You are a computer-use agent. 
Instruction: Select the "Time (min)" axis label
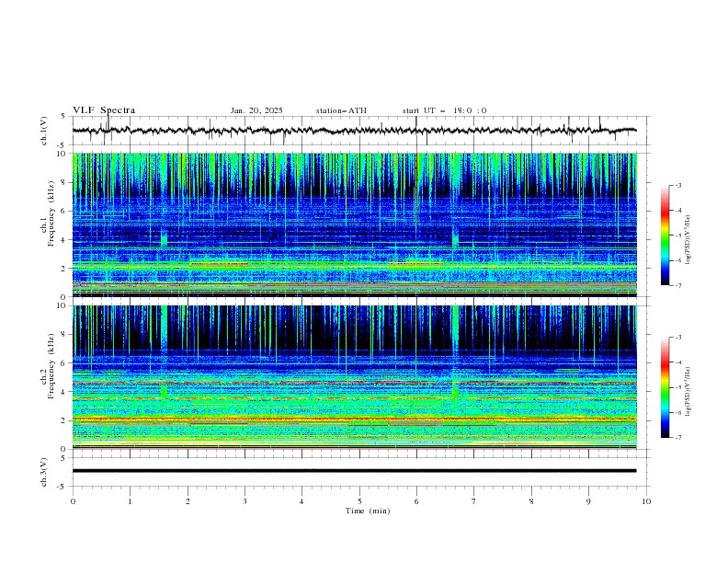368,511
